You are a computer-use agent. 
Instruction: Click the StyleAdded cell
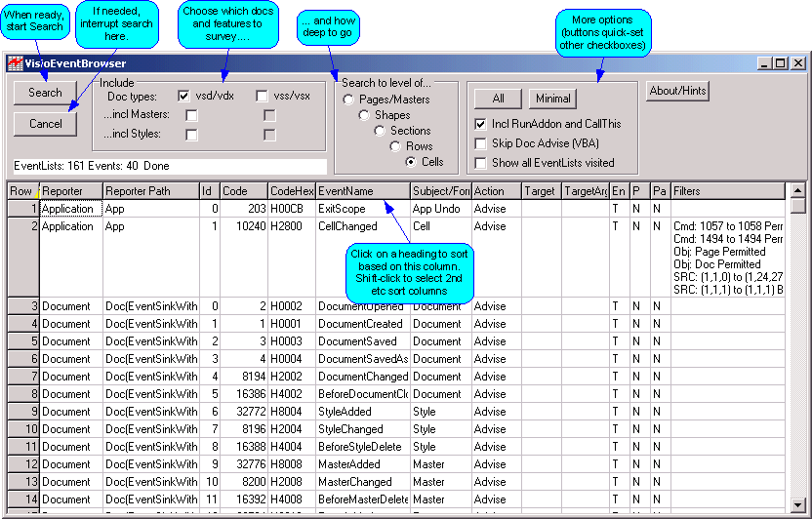tap(362, 412)
